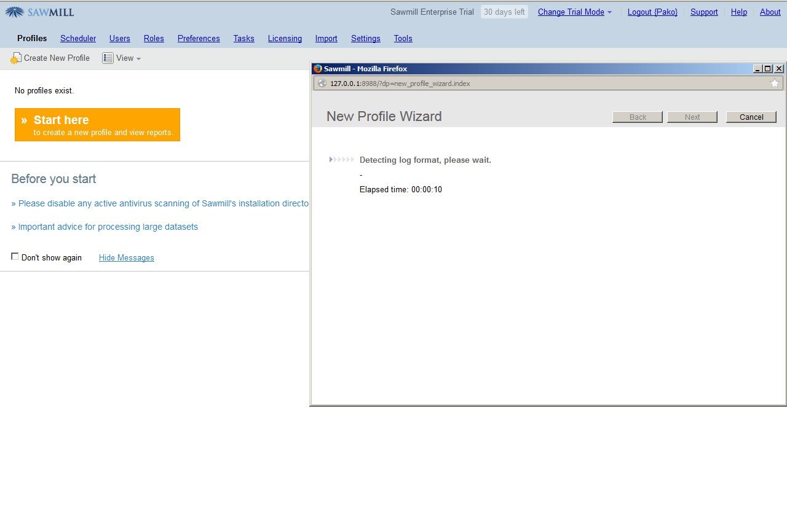The height and width of the screenshot is (532, 787).
Task: Open the Import tab
Action: coord(326,38)
